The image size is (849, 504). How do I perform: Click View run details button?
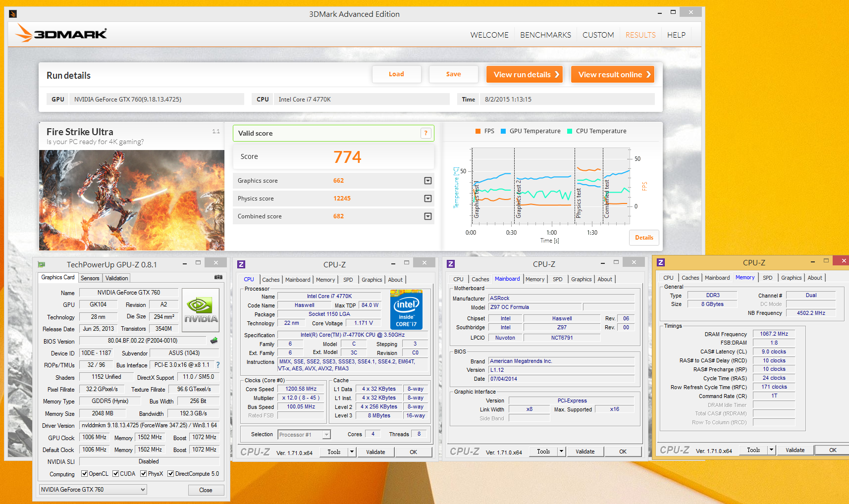(x=525, y=74)
